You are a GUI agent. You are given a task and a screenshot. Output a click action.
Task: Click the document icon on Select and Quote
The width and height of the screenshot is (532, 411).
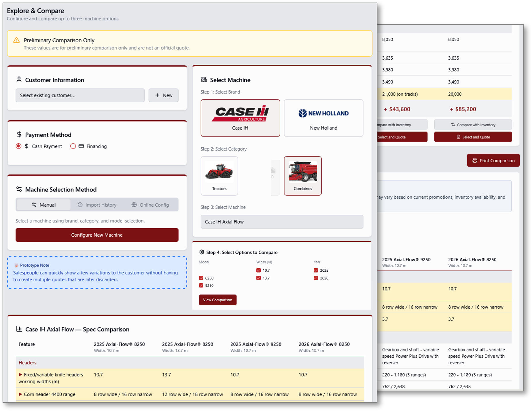tap(458, 137)
